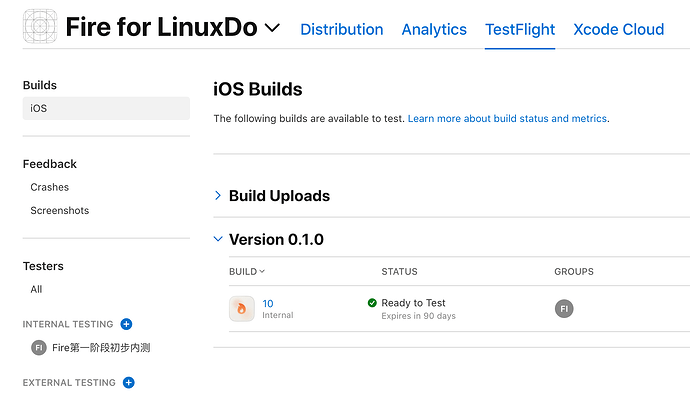The width and height of the screenshot is (690, 402).
Task: Select the TestFlight tab
Action: (520, 29)
